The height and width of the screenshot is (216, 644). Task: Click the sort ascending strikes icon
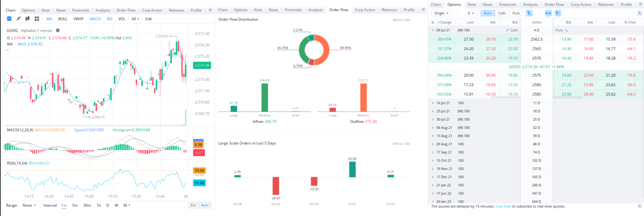click(x=558, y=13)
